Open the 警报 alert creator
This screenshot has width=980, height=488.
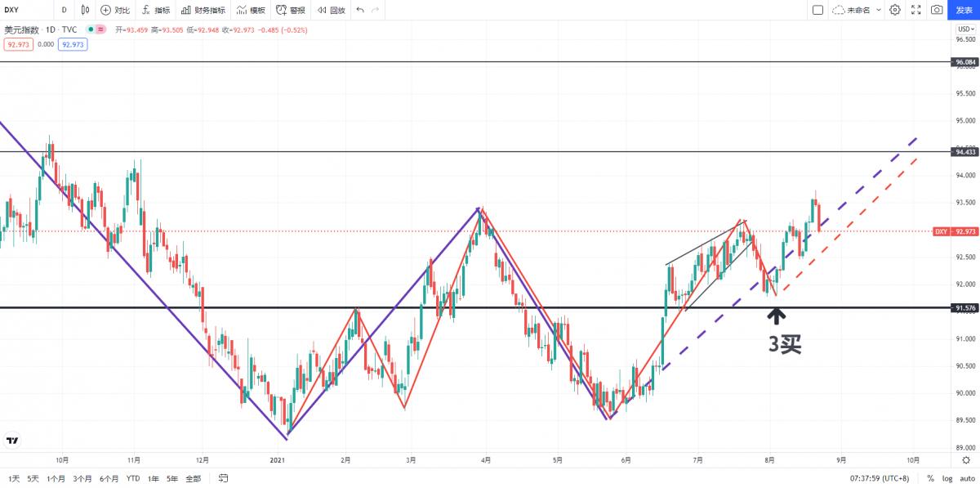coord(291,10)
